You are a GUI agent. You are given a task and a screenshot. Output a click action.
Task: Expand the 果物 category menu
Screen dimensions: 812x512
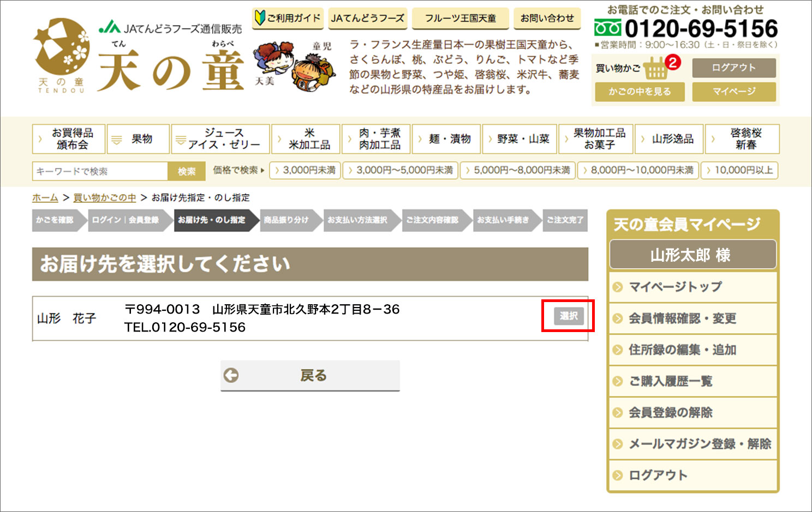coord(138,139)
